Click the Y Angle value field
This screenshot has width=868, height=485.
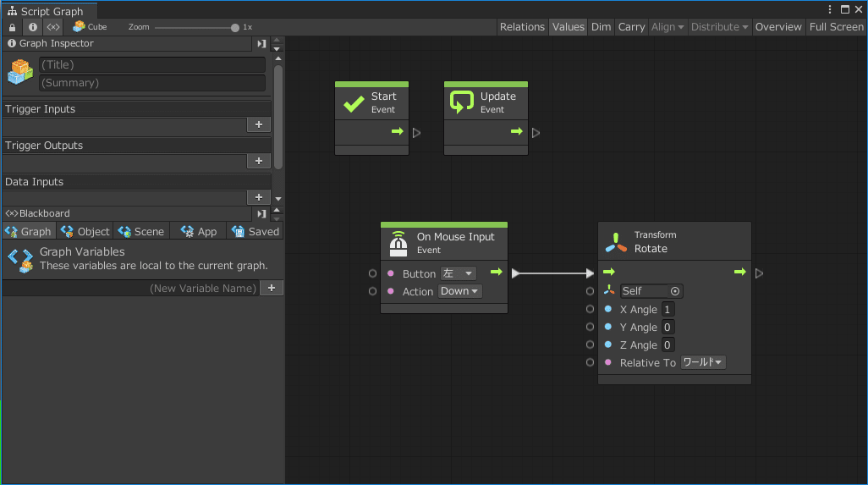pyautogui.click(x=667, y=328)
